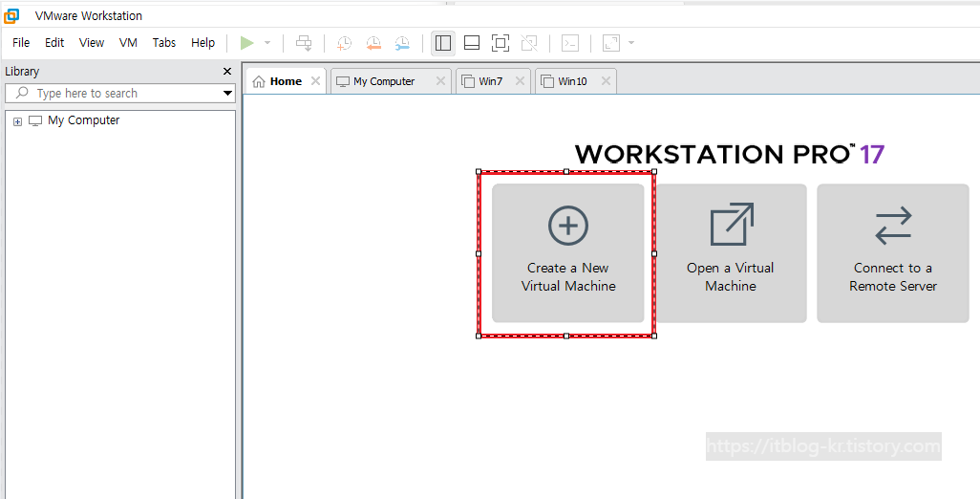Open the View menu
Viewport: 980px width, 499px height.
92,42
